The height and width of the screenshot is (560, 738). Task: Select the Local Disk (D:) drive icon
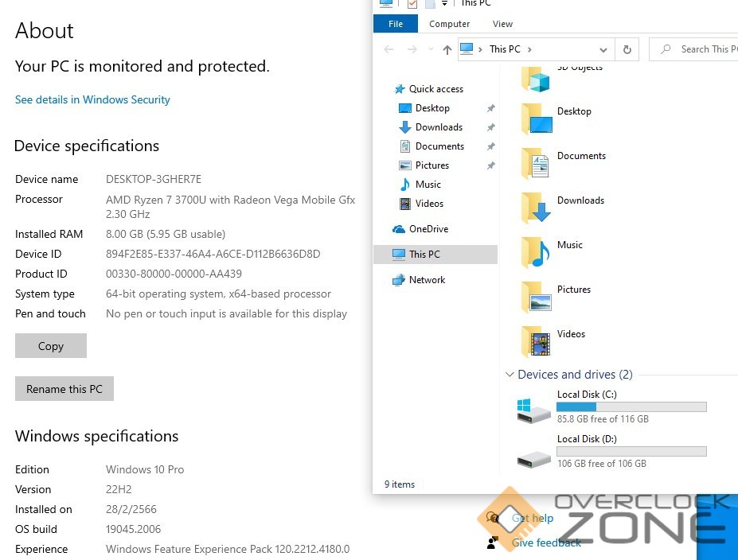coord(533,460)
